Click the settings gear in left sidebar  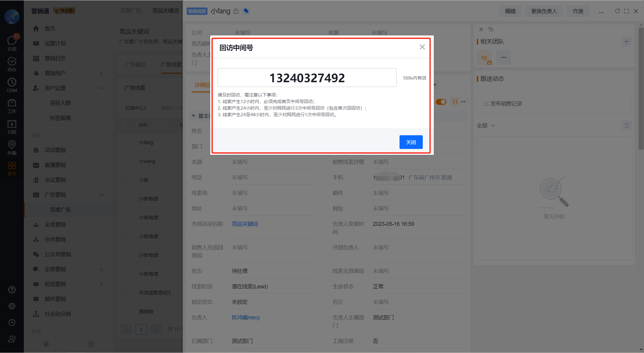[12, 306]
